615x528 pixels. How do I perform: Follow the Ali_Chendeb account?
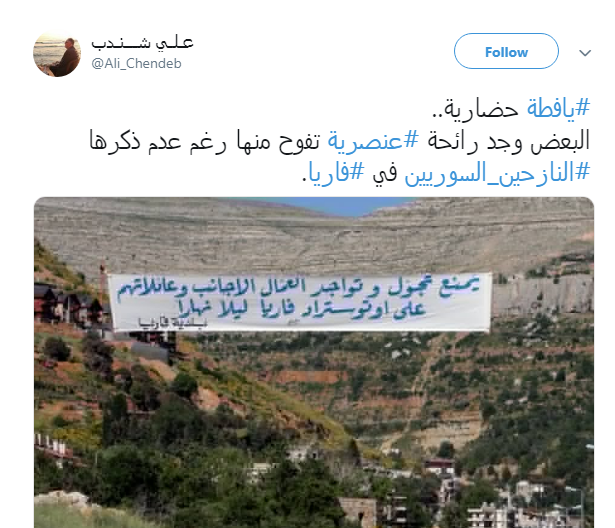[x=506, y=51]
